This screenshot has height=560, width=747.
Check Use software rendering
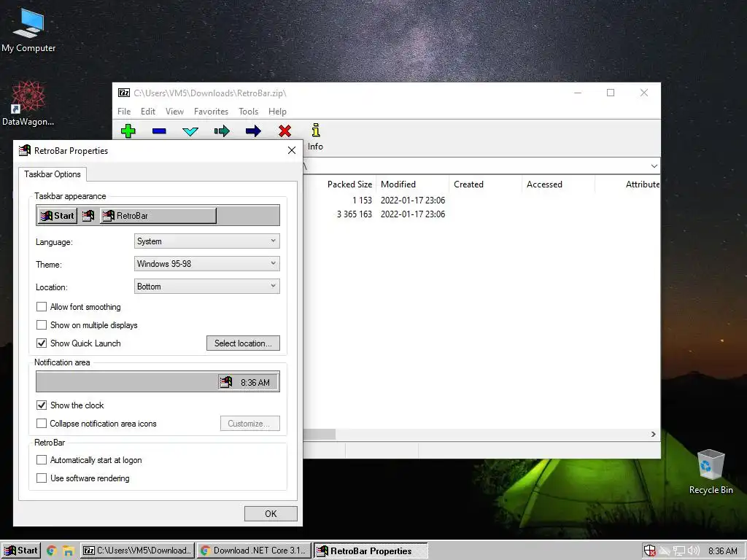[42, 478]
